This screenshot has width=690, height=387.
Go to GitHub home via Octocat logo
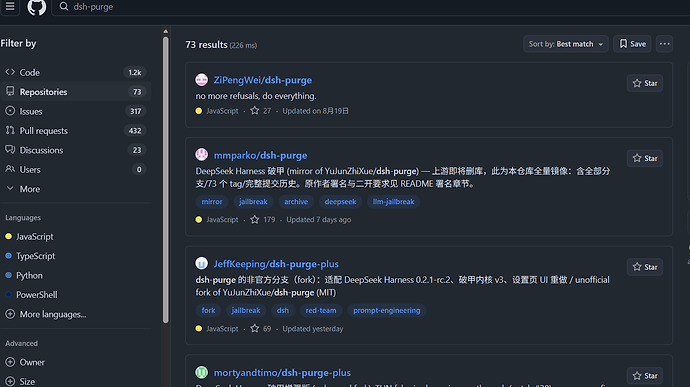tap(37, 7)
